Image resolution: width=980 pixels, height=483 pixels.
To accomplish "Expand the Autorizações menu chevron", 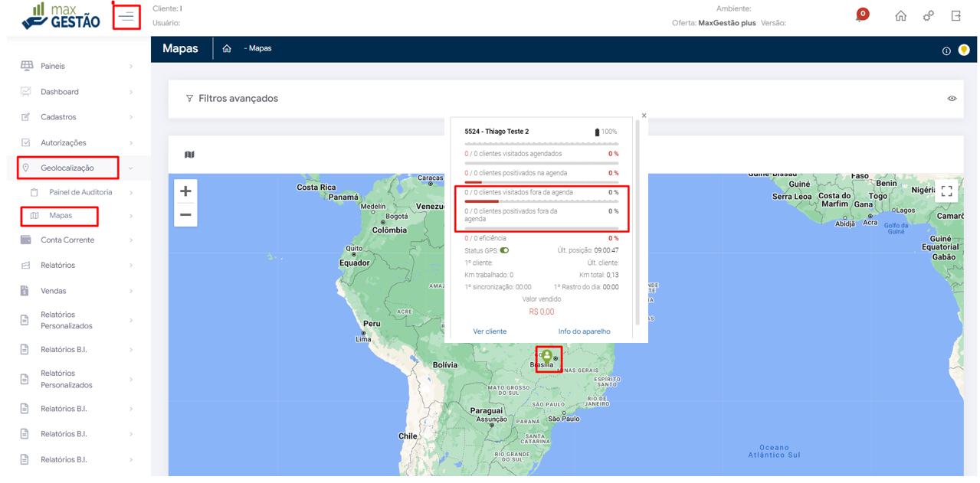I will (131, 143).
